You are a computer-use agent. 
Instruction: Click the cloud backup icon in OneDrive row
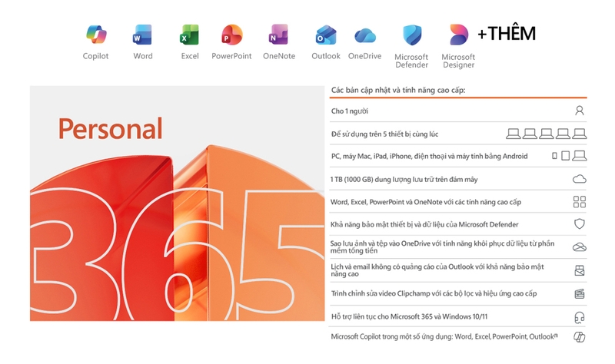click(580, 247)
